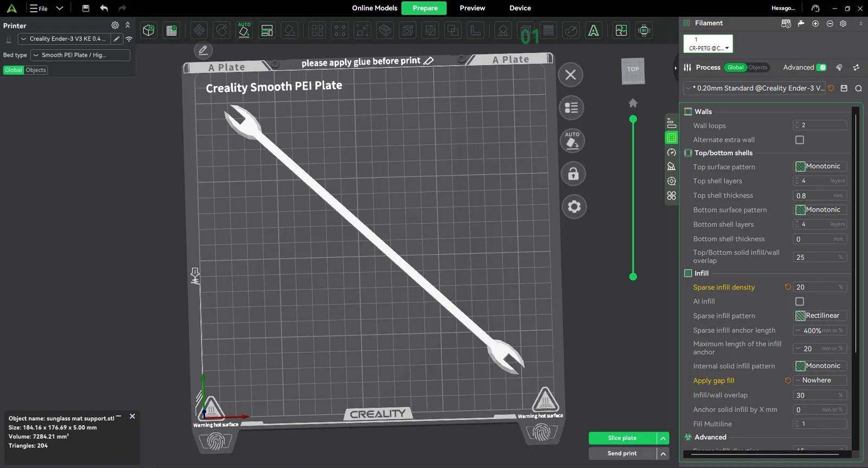Open the Speed settings side tab icon
Image resolution: width=868 pixels, height=468 pixels.
click(x=672, y=153)
